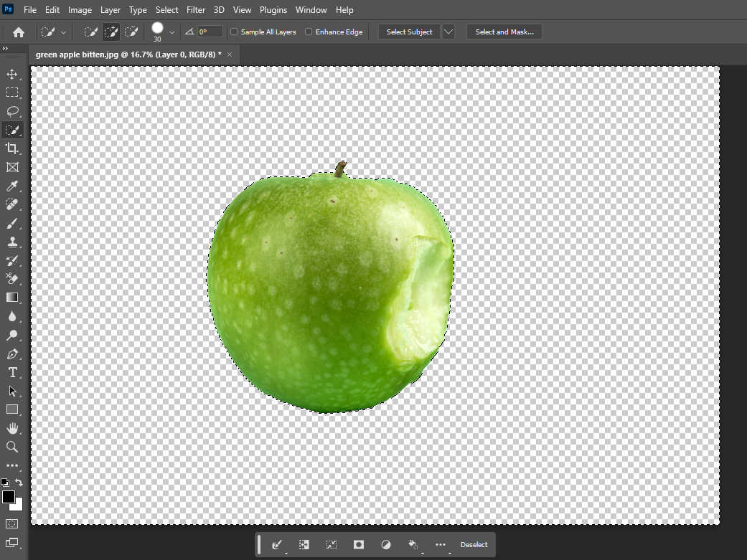
Task: Open the Image menu
Action: (x=80, y=10)
